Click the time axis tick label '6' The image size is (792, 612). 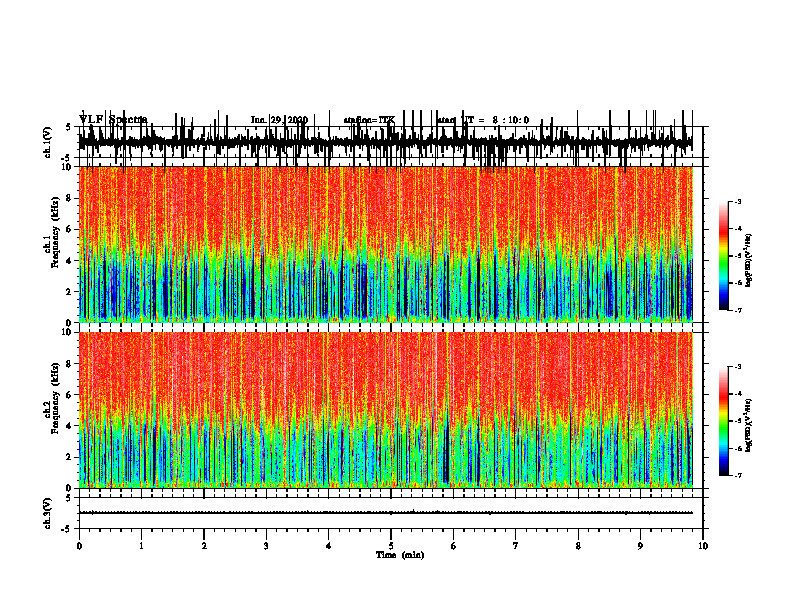[x=454, y=546]
